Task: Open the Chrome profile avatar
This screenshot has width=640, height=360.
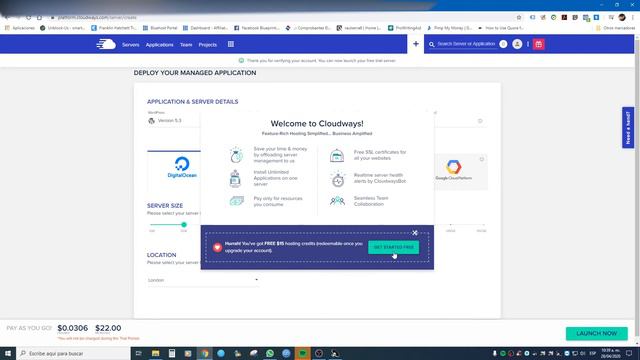Action: tap(622, 17)
